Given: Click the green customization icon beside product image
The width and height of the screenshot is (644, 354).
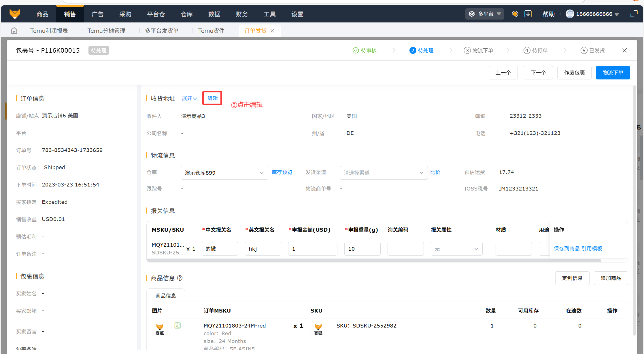Looking at the screenshot, I should 177,326.
